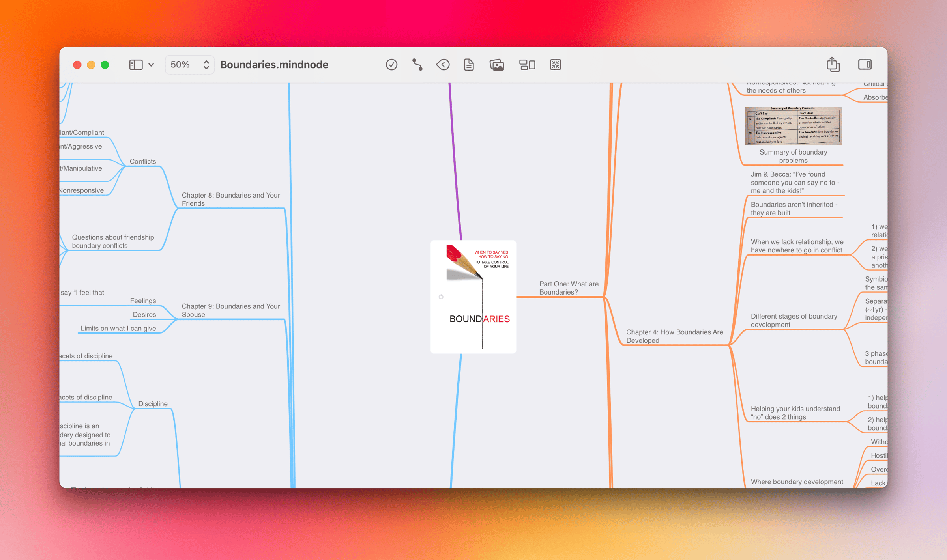Select the Summary of boundary problems image

[x=793, y=126]
